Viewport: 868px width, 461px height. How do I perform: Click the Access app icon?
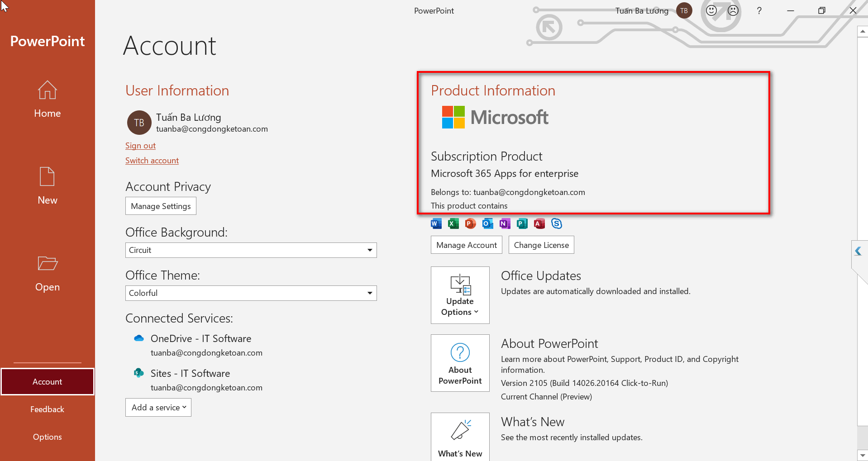coord(539,223)
